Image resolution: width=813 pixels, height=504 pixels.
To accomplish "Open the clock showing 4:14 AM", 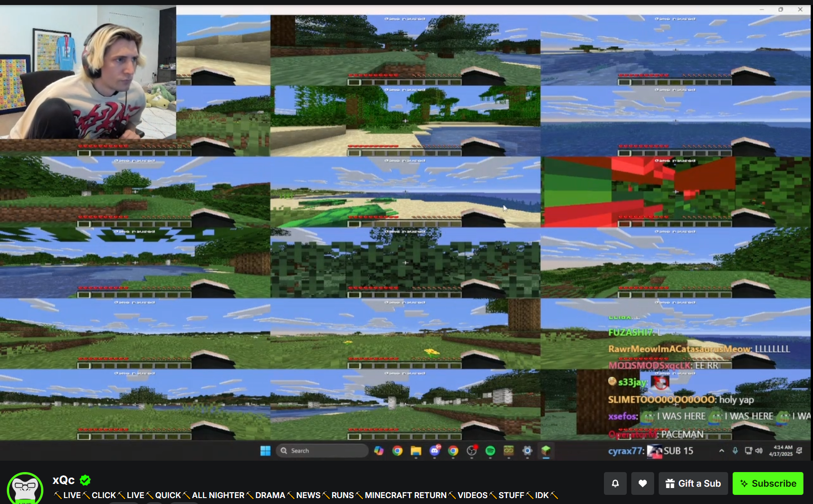I will 781,451.
